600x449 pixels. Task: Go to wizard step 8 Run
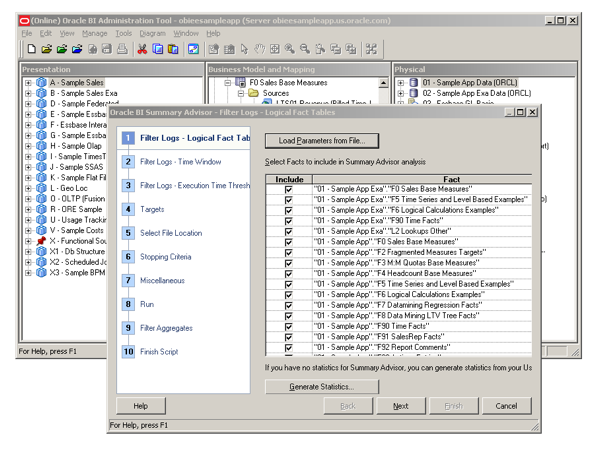(147, 304)
